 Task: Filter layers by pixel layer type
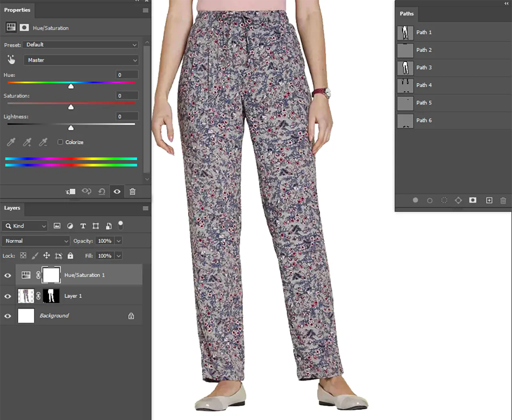(57, 226)
